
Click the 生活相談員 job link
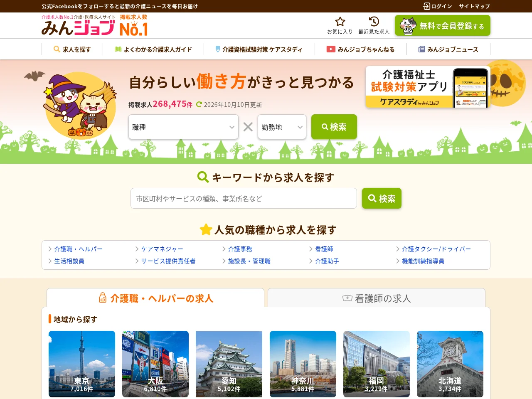[69, 261]
